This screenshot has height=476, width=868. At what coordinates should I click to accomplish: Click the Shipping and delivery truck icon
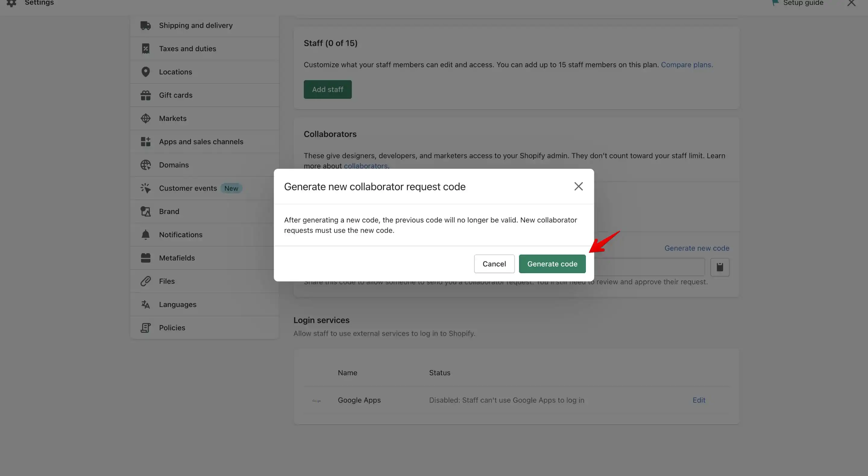pyautogui.click(x=146, y=25)
